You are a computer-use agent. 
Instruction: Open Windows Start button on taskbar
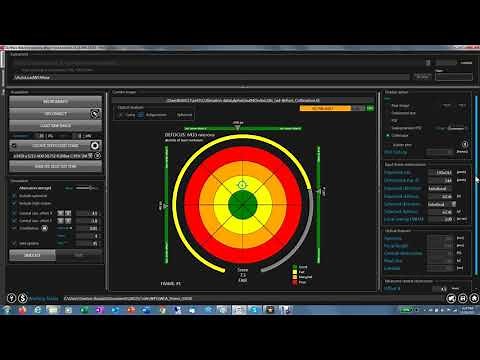point(7,310)
